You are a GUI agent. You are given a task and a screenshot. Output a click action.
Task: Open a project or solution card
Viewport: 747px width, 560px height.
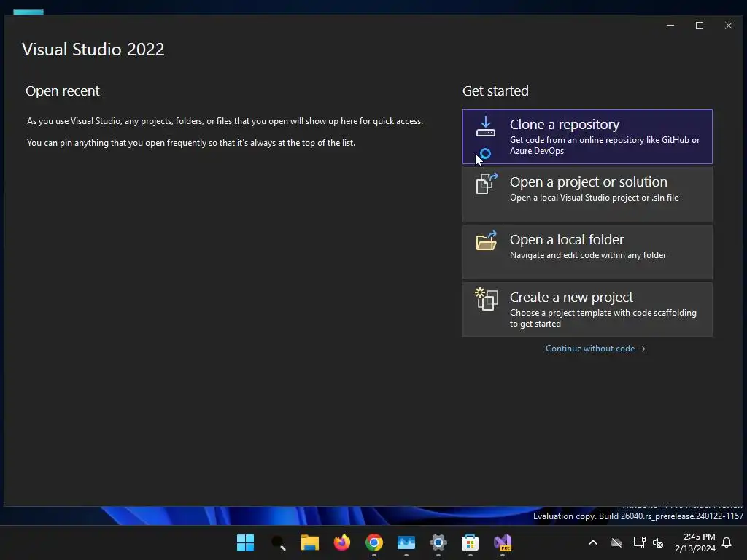(587, 194)
